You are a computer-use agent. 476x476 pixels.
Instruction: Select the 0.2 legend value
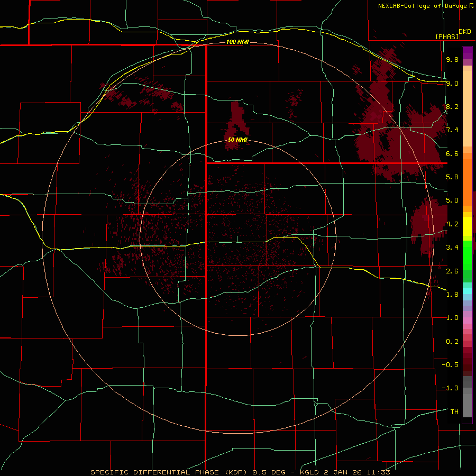tap(452, 342)
